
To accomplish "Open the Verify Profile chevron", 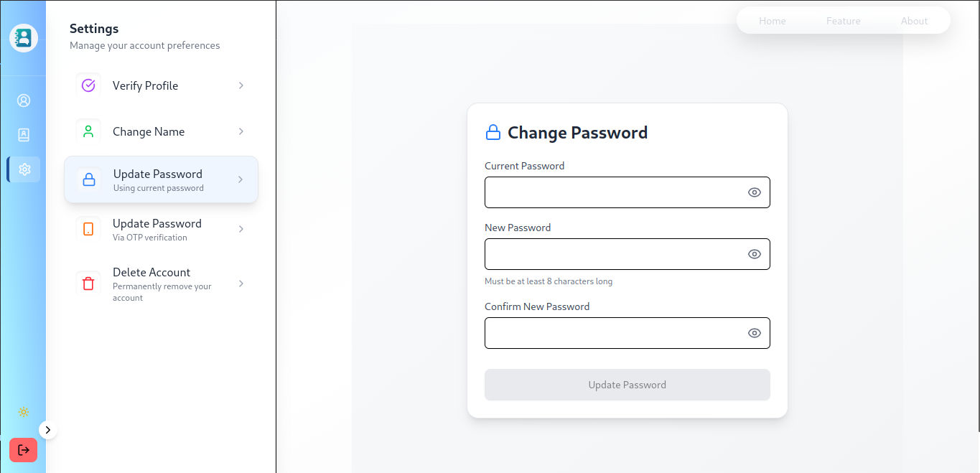I will 241,85.
